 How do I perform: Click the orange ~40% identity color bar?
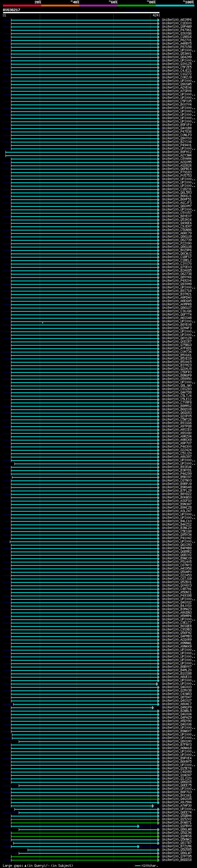tap(60, 6)
